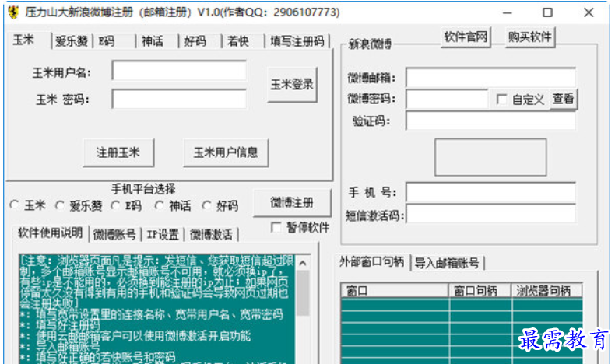Switch to the 玉米 tab
This screenshot has width=615, height=364.
[27, 40]
